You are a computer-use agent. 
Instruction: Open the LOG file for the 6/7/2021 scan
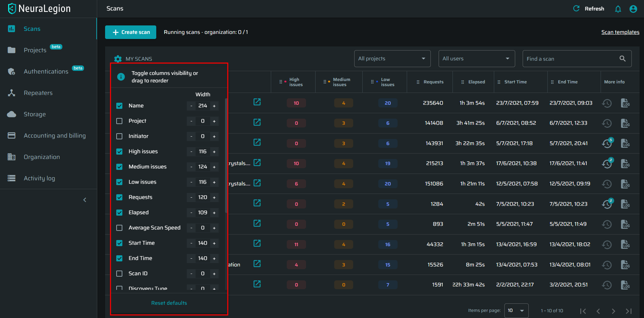625,123
